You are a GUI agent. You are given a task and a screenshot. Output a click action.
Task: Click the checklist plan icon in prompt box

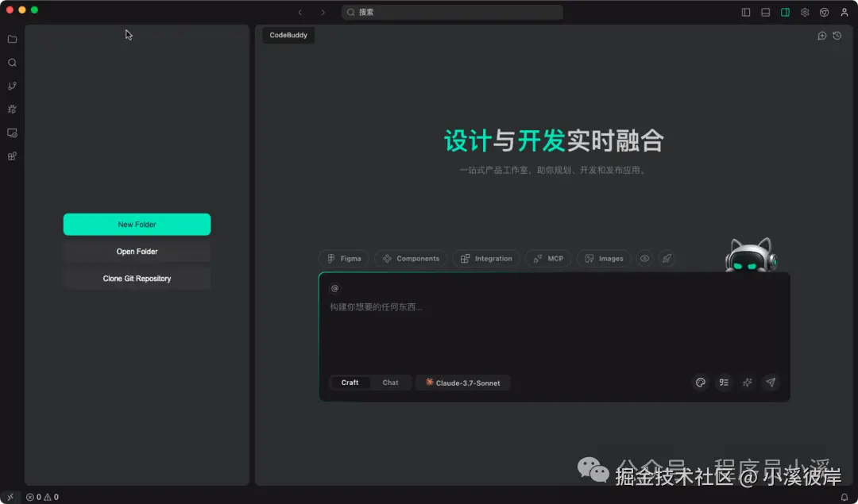[724, 382]
